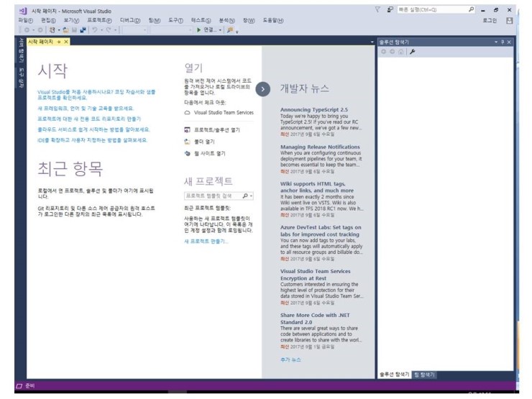
Task: Open Solution Explorer window position dropdown
Action: [496, 42]
